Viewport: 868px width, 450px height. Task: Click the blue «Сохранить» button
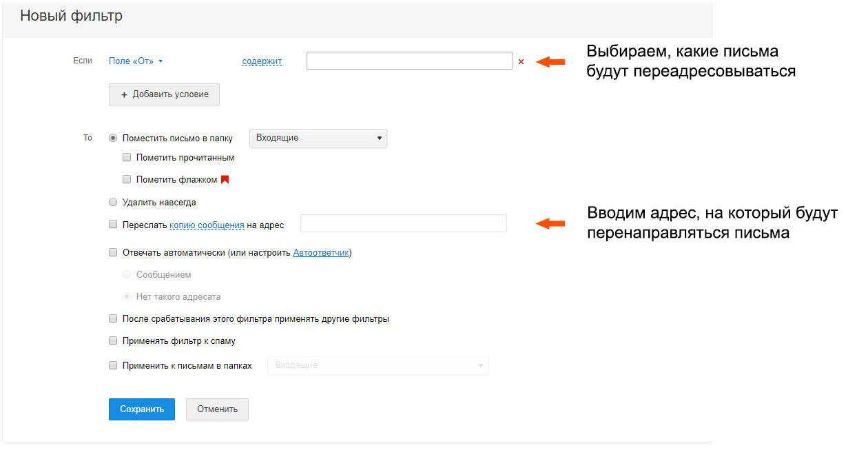click(x=142, y=409)
